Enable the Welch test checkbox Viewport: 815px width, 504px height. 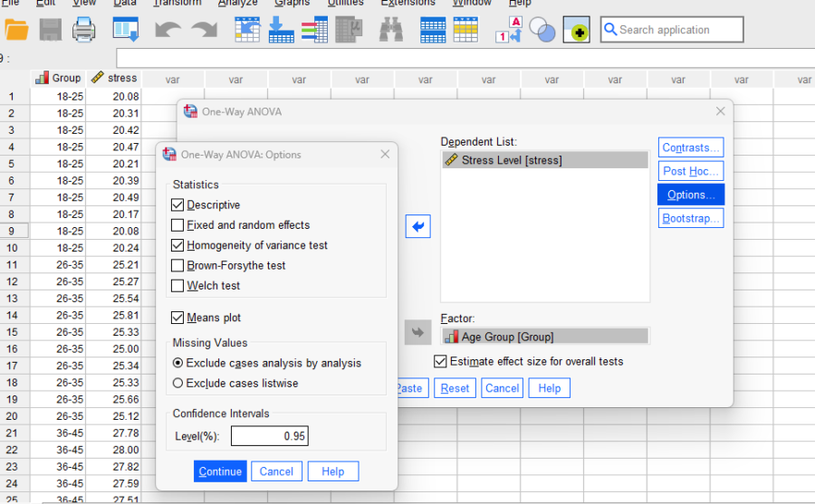(177, 286)
